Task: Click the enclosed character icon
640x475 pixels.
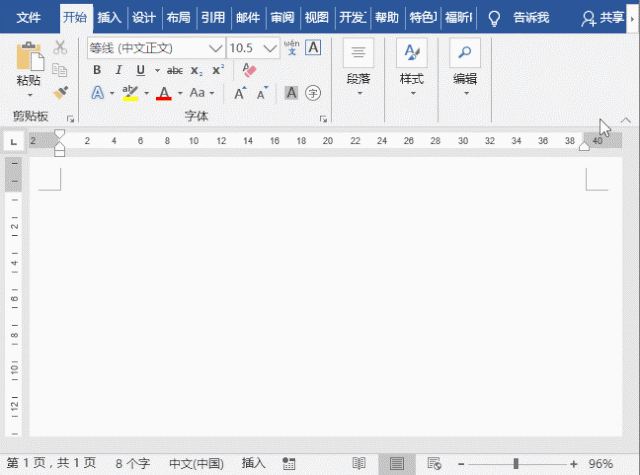Action: point(313,93)
